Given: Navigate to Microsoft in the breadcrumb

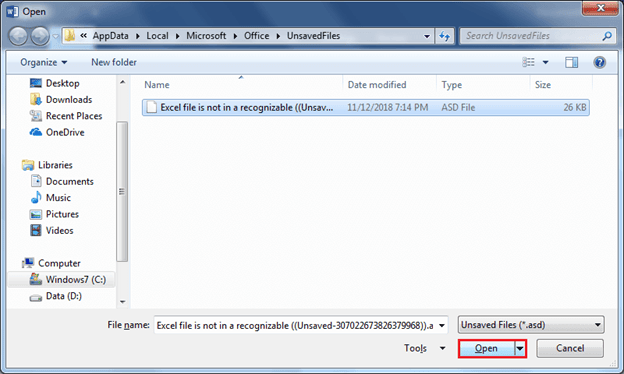Looking at the screenshot, I should point(206,36).
